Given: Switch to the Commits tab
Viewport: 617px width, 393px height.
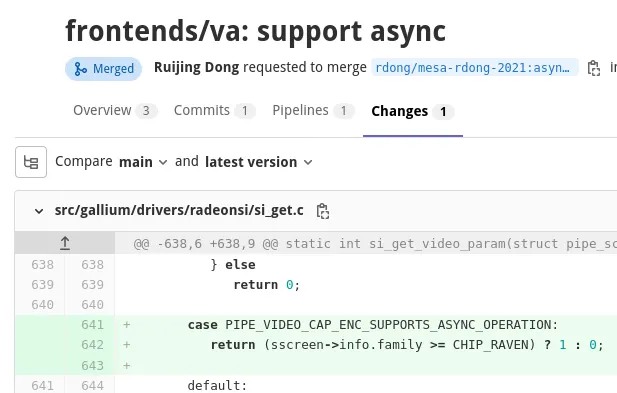Looking at the screenshot, I should (x=214, y=111).
